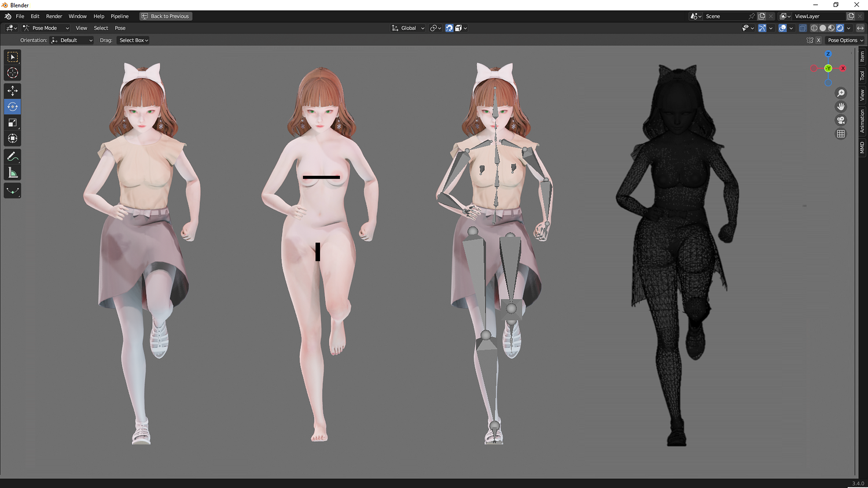Viewport: 868px width, 488px height.
Task: Click the red X axis gizmo handle
Action: click(843, 68)
